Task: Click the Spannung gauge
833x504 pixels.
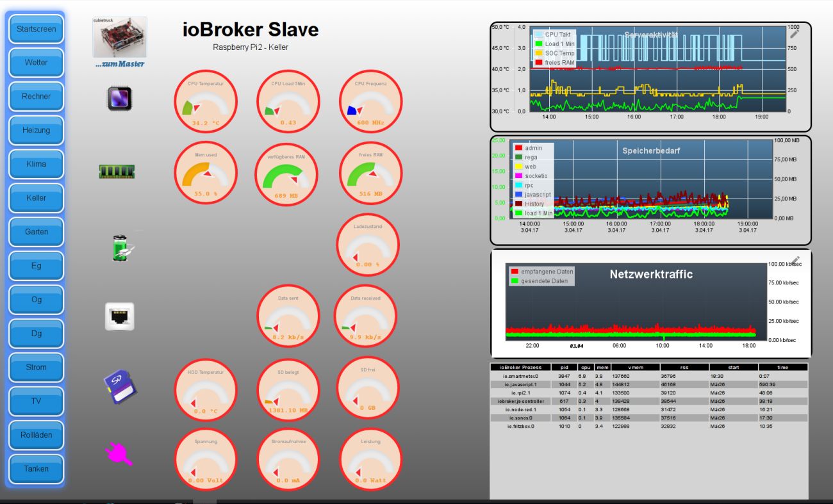Action: tap(206, 459)
